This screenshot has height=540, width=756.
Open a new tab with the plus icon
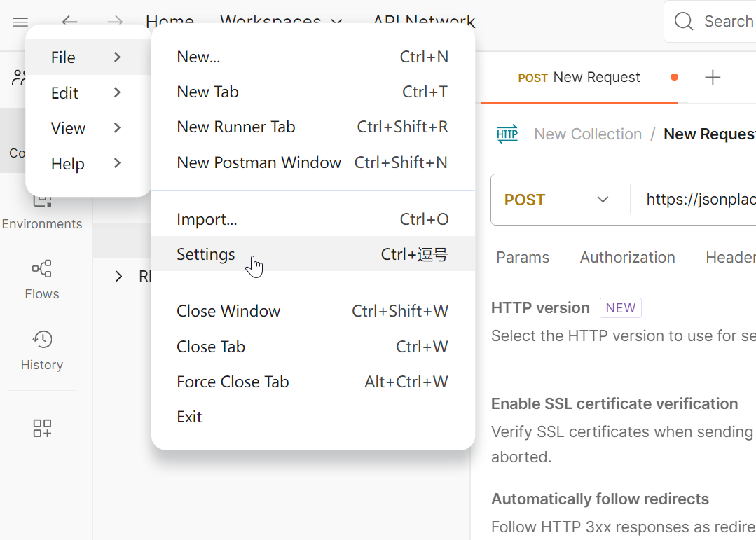click(712, 77)
